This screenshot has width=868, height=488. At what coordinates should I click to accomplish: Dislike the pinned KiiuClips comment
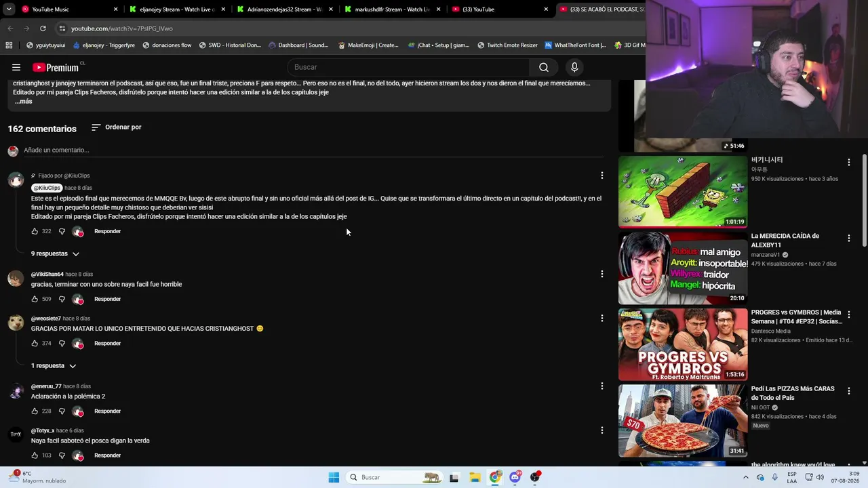coord(62,231)
